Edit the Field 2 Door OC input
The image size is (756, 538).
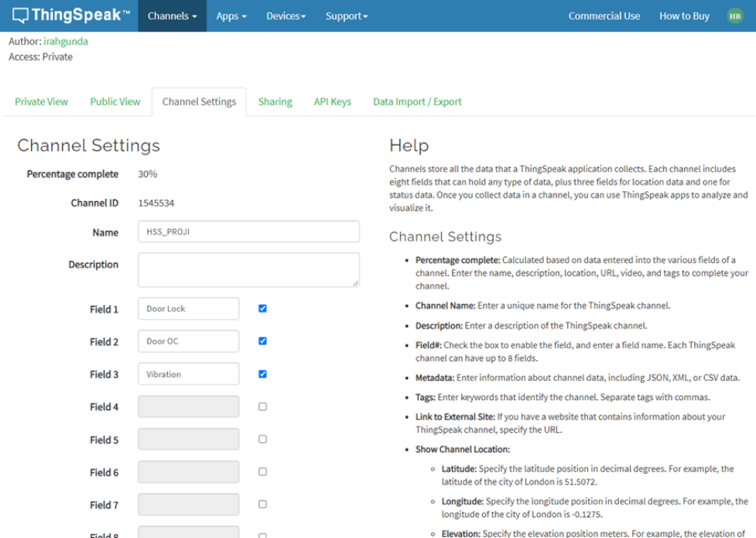point(188,341)
